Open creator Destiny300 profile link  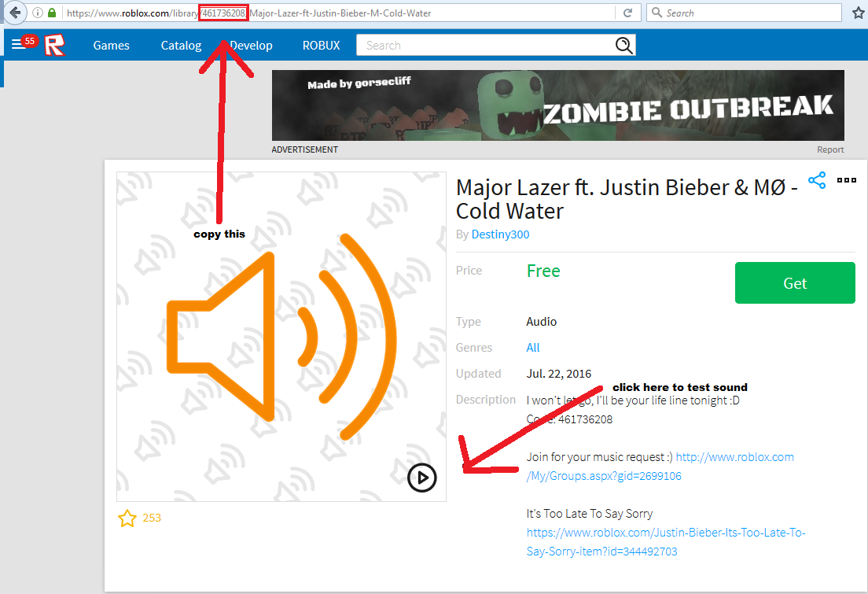click(500, 234)
